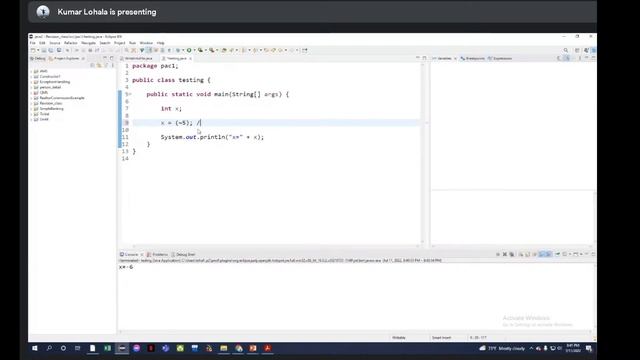Click the Open Perspective icon
640x360 pixels.
tap(577, 50)
